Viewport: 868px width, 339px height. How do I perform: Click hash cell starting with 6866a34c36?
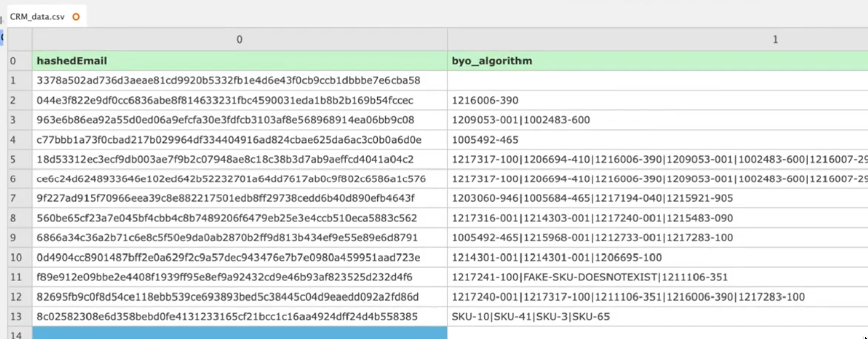(240, 238)
